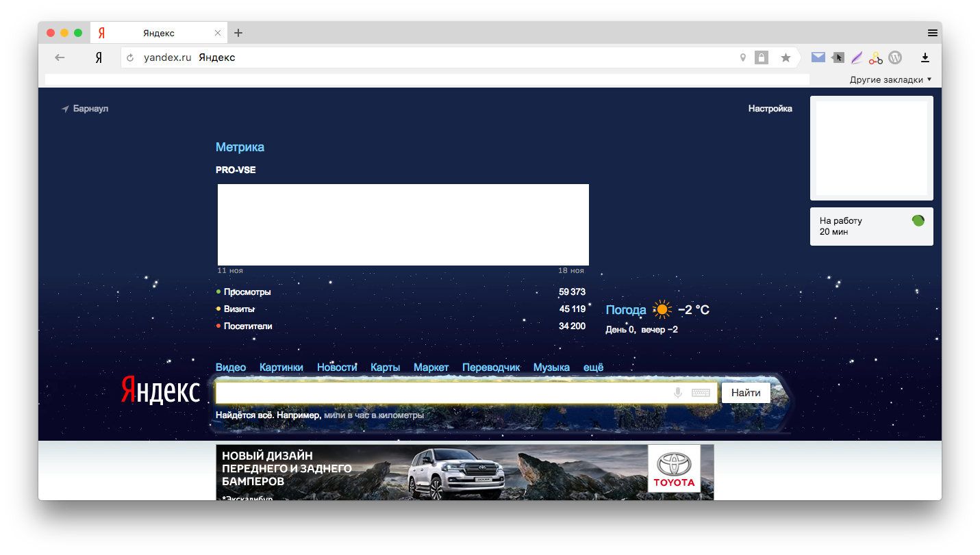Expand Другие закладки bookmarks dropdown
The width and height of the screenshot is (980, 555).
click(891, 79)
